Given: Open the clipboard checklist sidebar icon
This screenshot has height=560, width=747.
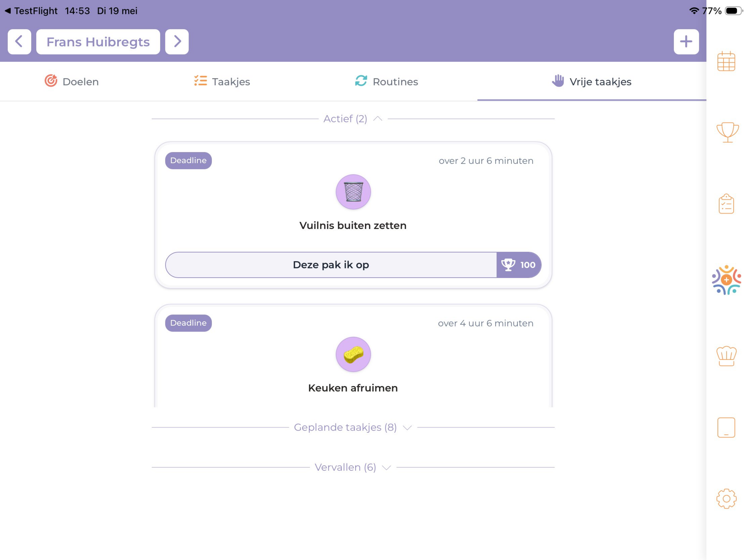Looking at the screenshot, I should (726, 204).
